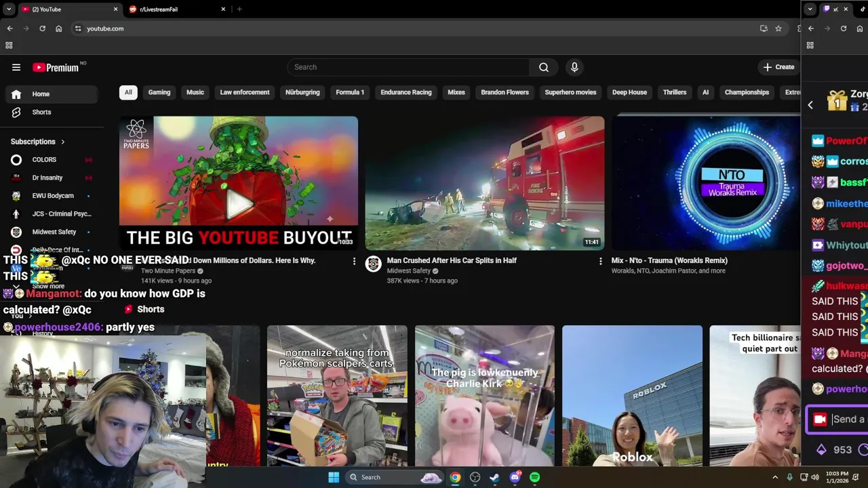The image size is (868, 488).
Task: Open more options for Two Minute Papers video
Action: (354, 261)
